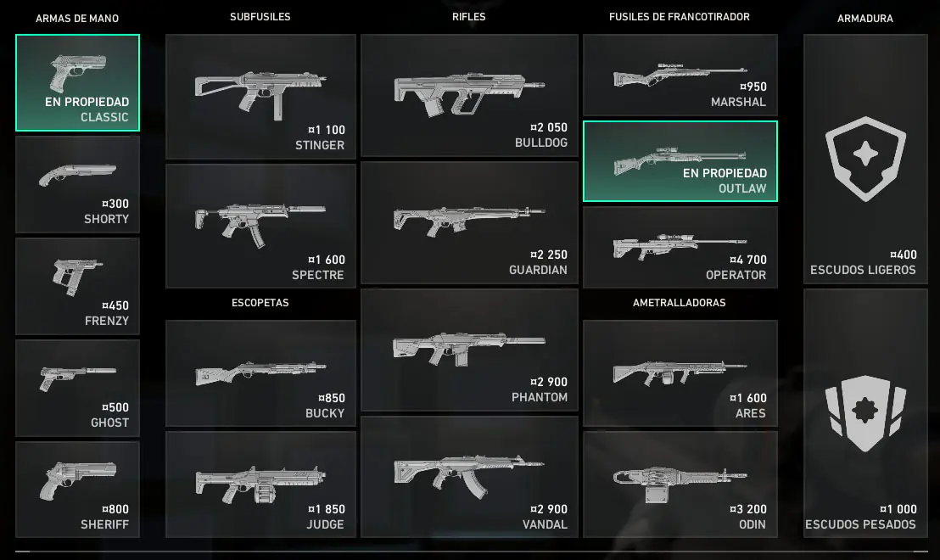The image size is (940, 560).
Task: Buy the Shorty sidearm for 300
Action: point(77,185)
